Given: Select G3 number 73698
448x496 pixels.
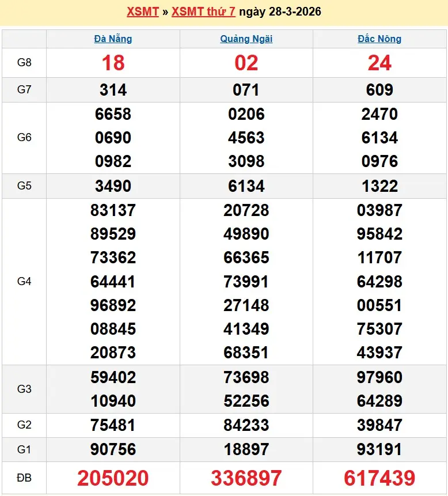Looking at the screenshot, I should click(x=246, y=377).
